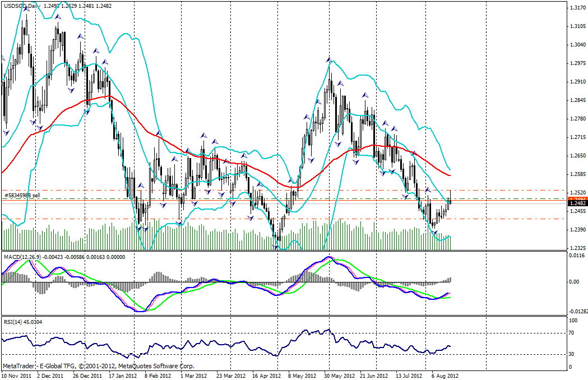
Task: Click the 1.2325 price axis label
Action: pos(577,248)
